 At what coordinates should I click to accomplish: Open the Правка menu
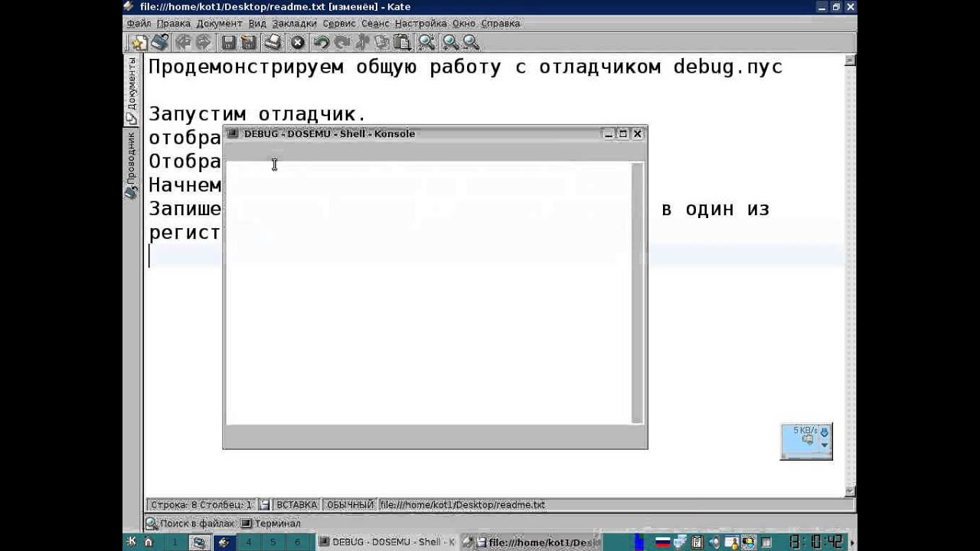[174, 24]
